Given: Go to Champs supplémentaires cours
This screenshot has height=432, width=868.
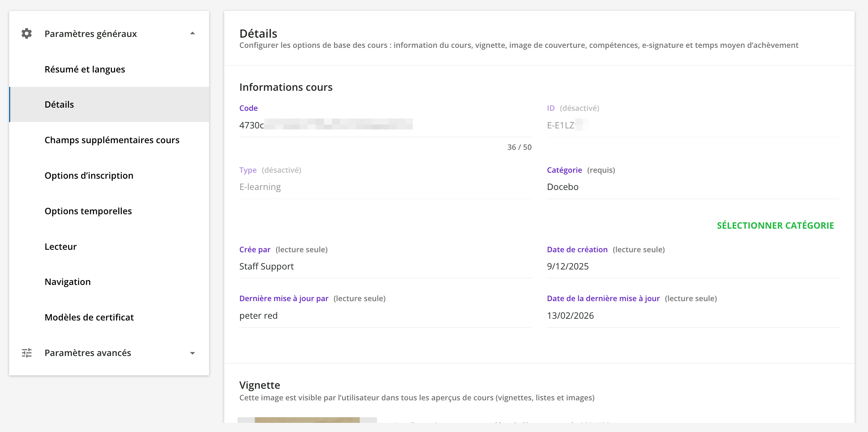Looking at the screenshot, I should (112, 140).
